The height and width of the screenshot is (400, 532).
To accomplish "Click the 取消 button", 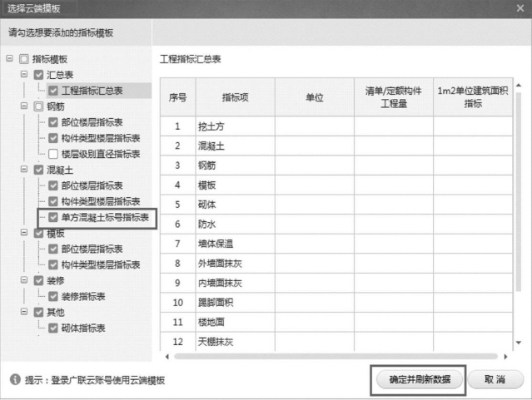I will coord(495,379).
